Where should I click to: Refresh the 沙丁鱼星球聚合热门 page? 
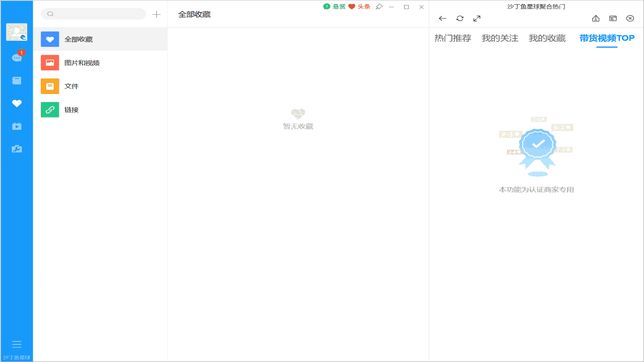click(459, 18)
